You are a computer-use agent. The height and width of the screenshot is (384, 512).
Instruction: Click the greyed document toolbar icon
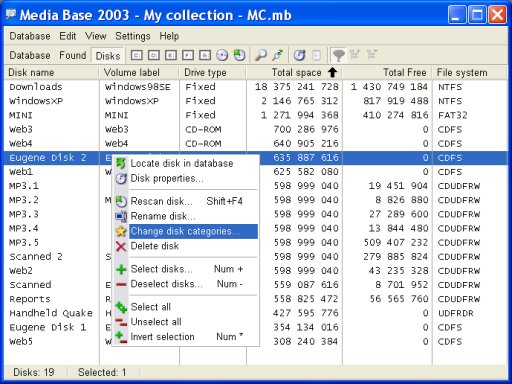pyautogui.click(x=316, y=55)
